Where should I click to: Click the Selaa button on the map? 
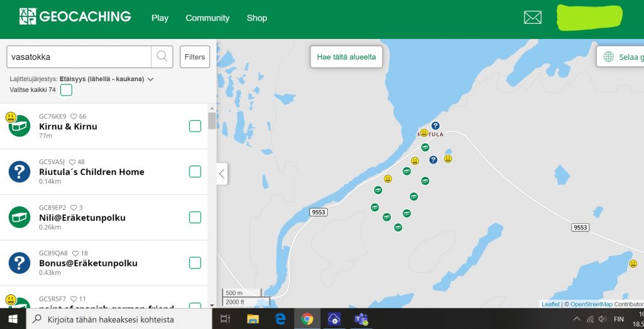pyautogui.click(x=620, y=57)
